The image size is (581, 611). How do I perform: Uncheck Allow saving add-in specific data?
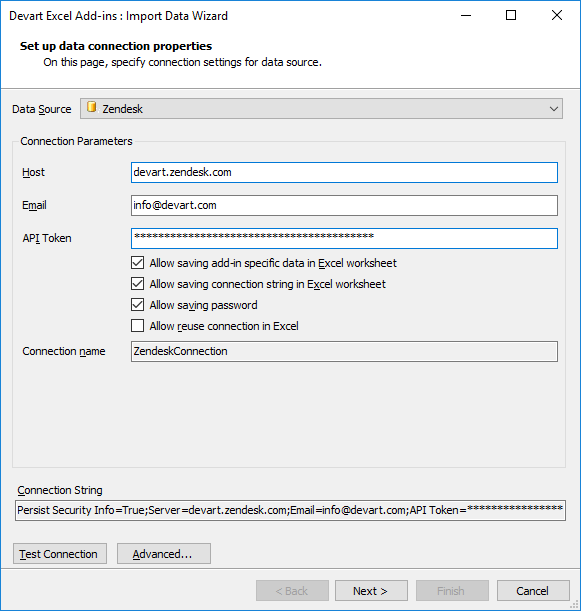pos(138,263)
